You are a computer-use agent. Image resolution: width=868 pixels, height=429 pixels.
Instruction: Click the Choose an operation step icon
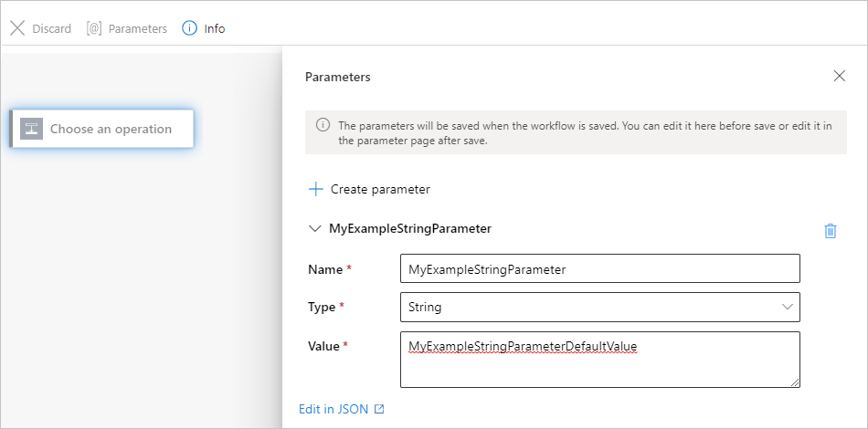point(32,129)
